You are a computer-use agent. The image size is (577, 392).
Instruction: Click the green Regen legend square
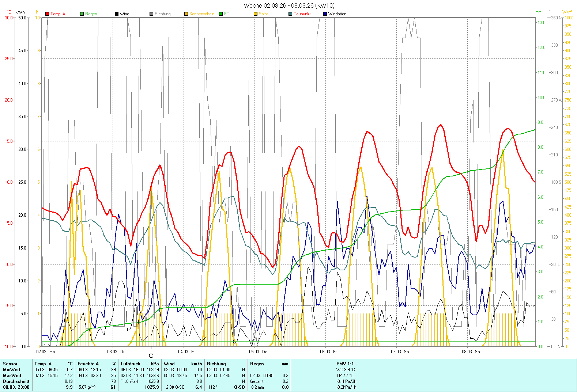pyautogui.click(x=82, y=14)
